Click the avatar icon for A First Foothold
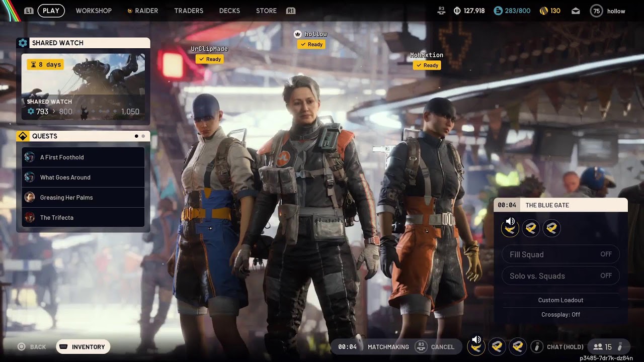The height and width of the screenshot is (362, 644). 30,157
